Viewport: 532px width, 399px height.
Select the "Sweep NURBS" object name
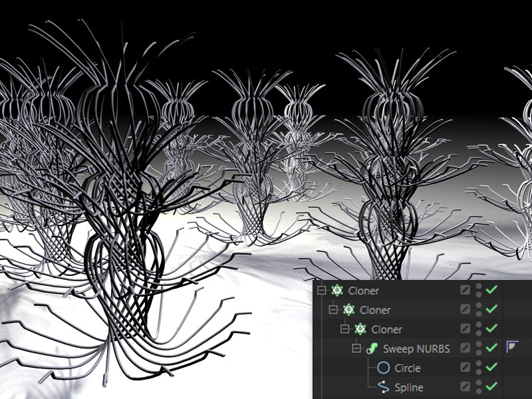pos(416,348)
